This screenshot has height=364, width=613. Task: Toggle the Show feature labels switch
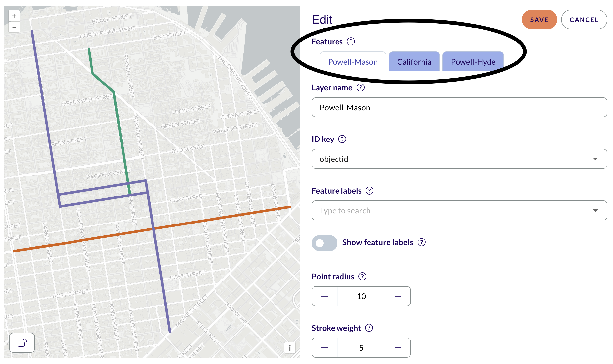coord(324,243)
